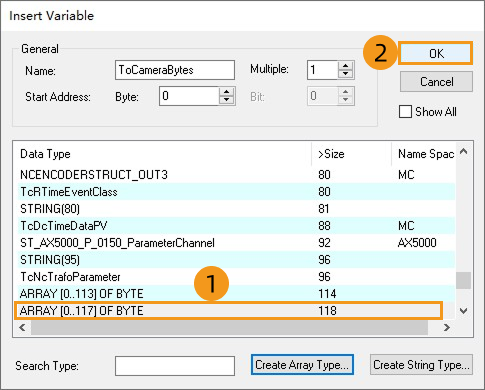
Task: Select the STRING(95) data type
Action: pyautogui.click(x=235, y=260)
